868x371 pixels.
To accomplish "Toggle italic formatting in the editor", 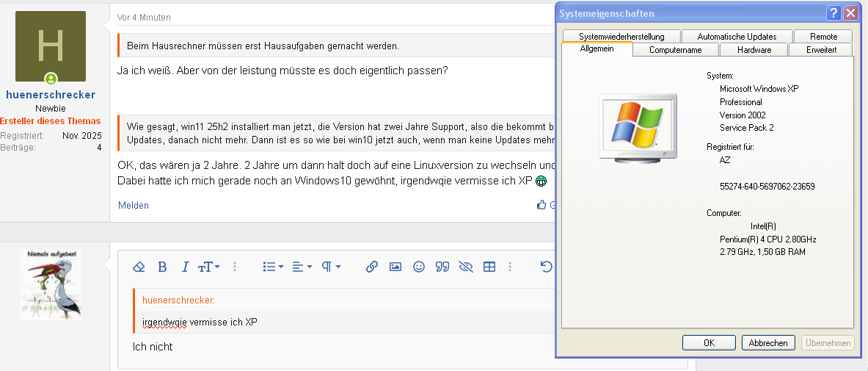I will [x=186, y=267].
